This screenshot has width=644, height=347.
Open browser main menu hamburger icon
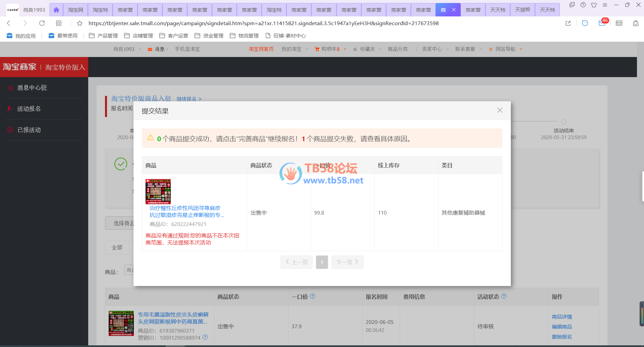point(605,5)
